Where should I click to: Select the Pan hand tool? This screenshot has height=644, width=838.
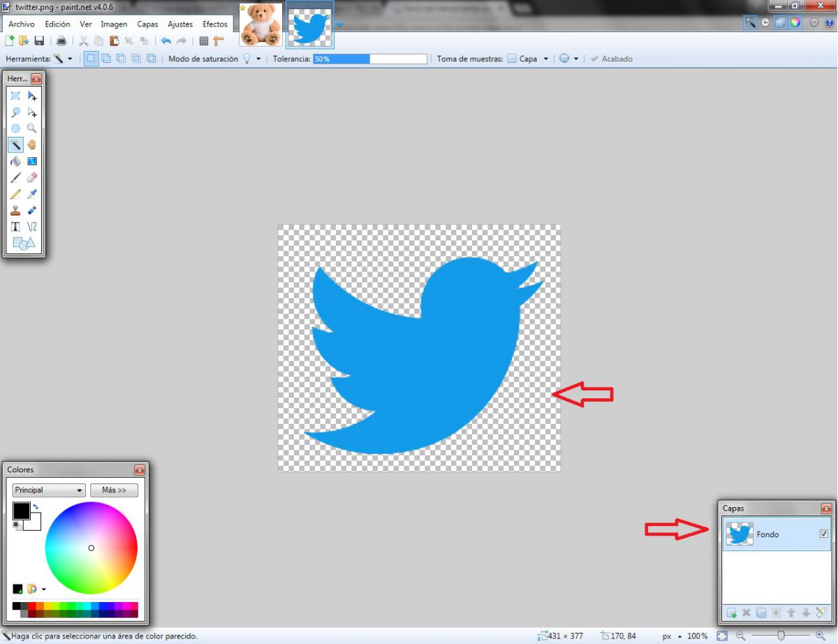31,145
